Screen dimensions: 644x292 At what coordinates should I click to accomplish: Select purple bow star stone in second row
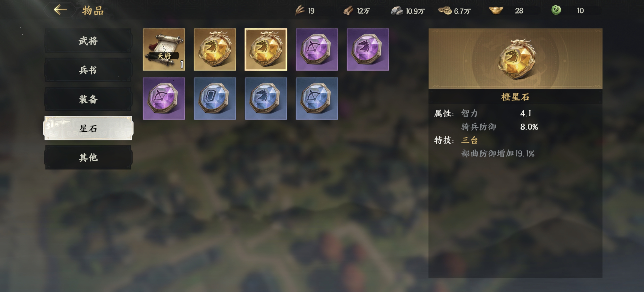point(164,98)
